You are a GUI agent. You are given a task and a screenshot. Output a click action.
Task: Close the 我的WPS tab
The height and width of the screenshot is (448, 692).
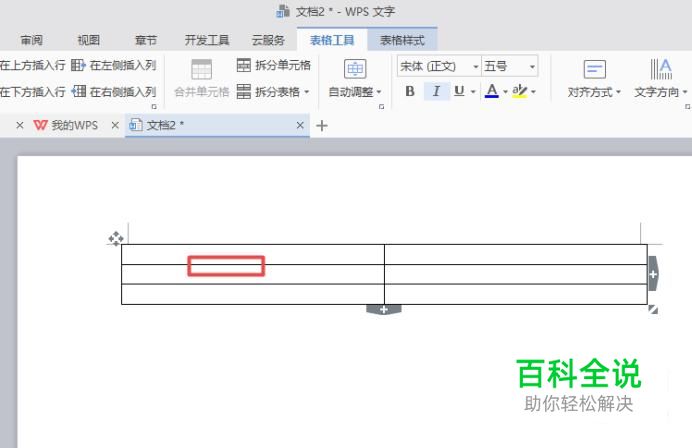pos(115,125)
